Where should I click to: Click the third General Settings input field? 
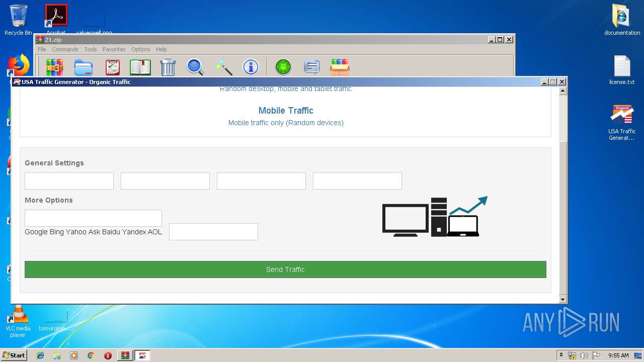[x=261, y=181]
